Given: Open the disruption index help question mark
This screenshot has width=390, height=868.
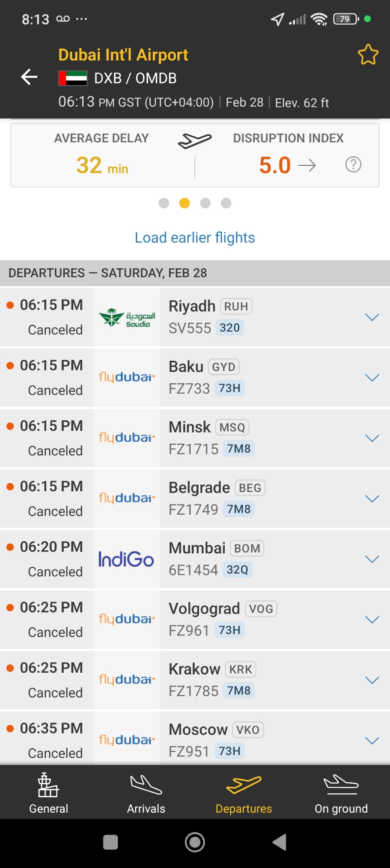Looking at the screenshot, I should click(353, 165).
